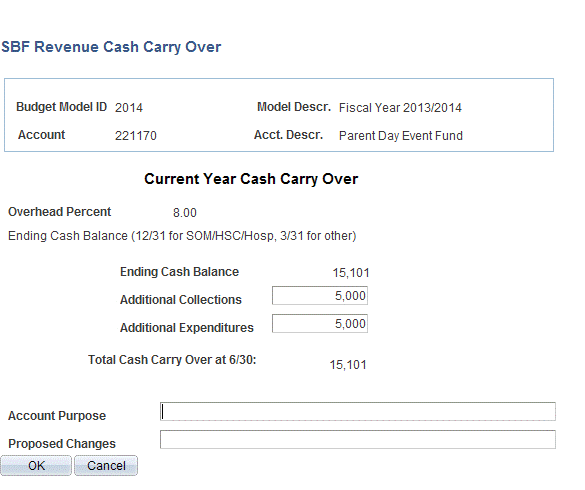This screenshot has height=490, width=585.
Task: Click the OK button
Action: pos(36,465)
